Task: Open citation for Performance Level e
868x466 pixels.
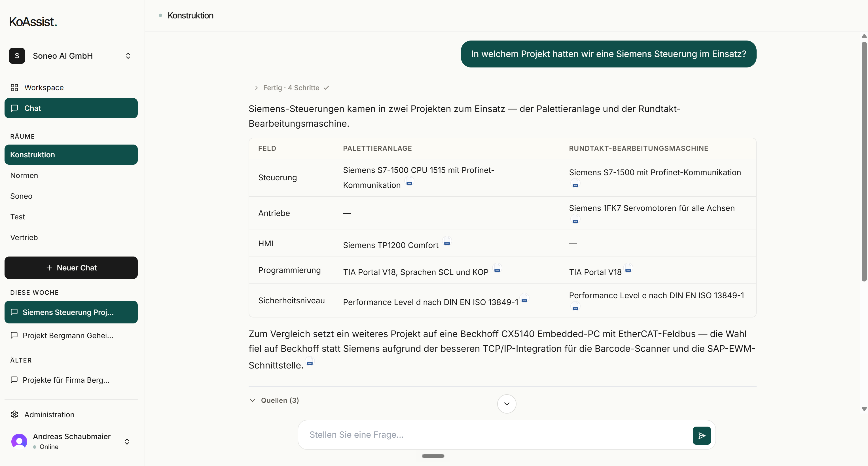Action: click(575, 307)
